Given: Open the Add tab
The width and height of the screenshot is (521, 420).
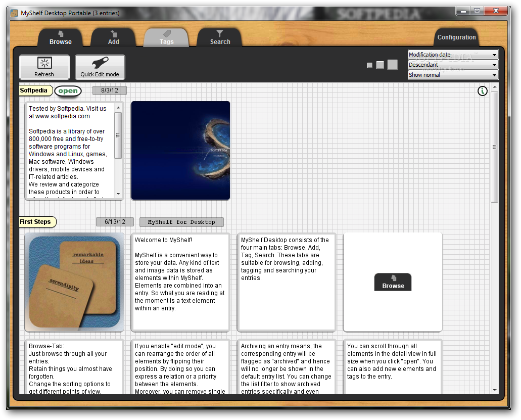Looking at the screenshot, I should (x=113, y=37).
